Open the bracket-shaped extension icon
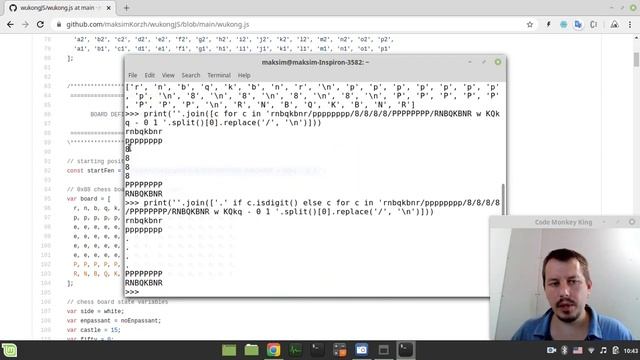Viewport: 640px width, 360px height. point(593,24)
